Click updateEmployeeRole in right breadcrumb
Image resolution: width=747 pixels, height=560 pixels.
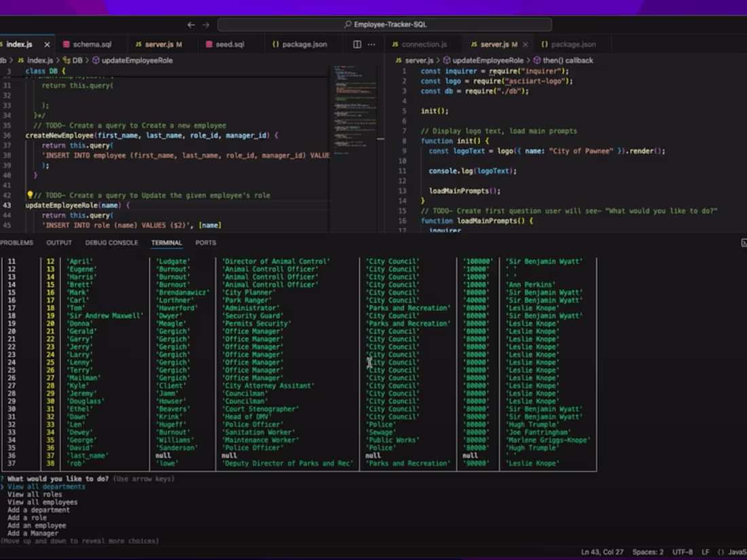coord(483,60)
